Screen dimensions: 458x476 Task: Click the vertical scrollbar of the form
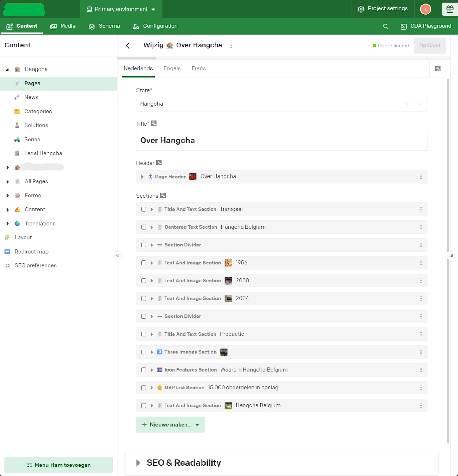point(448,261)
